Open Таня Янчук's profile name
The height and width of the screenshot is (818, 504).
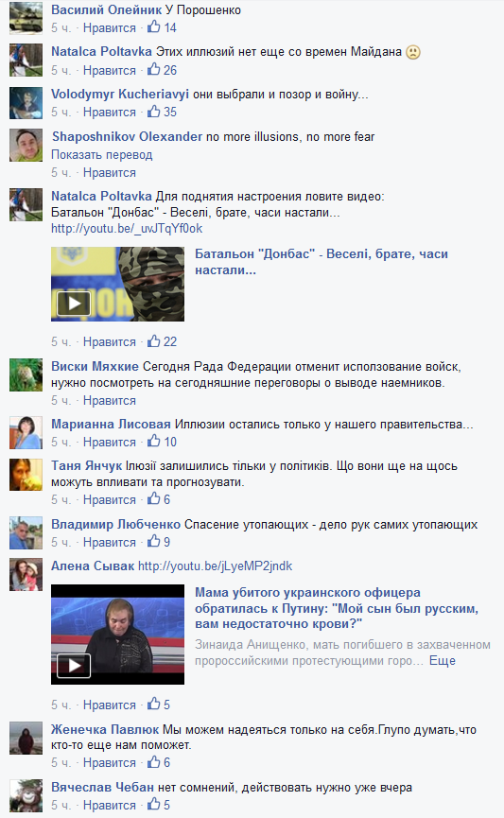coord(87,466)
